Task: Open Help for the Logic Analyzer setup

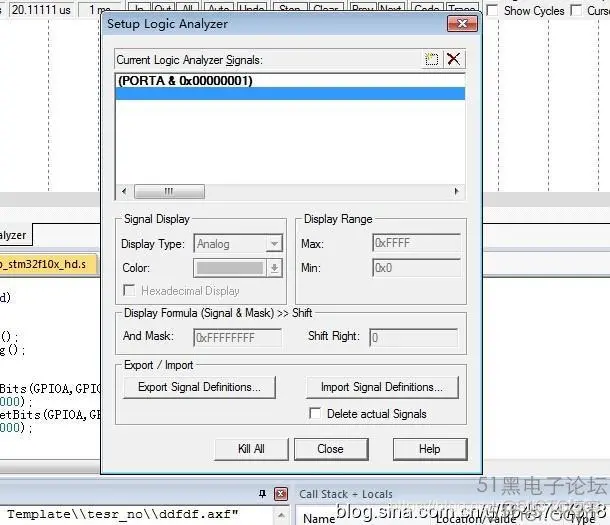Action: tap(429, 449)
